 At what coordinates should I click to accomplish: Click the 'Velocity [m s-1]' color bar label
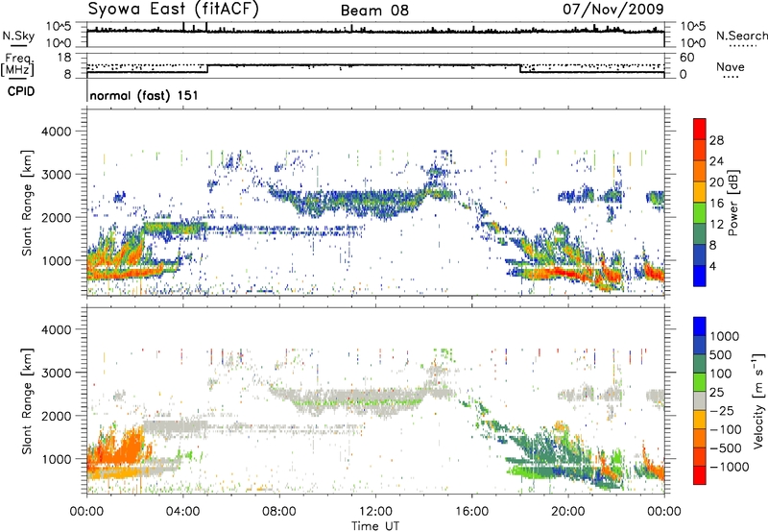click(x=758, y=400)
